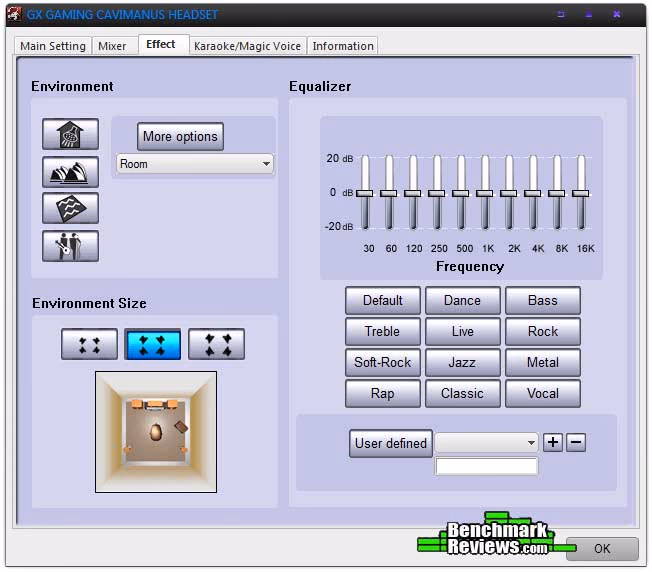Apply the Bass equalizer preset
The width and height of the screenshot is (652, 572).
click(543, 301)
